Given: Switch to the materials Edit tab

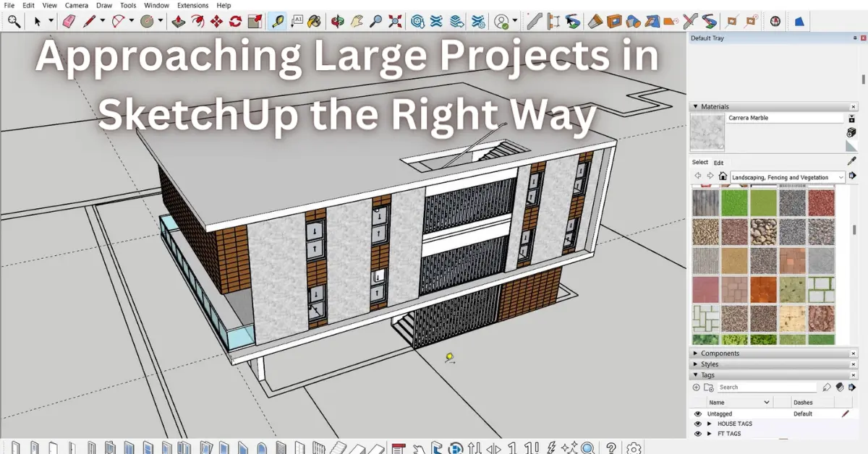Looking at the screenshot, I should point(718,163).
